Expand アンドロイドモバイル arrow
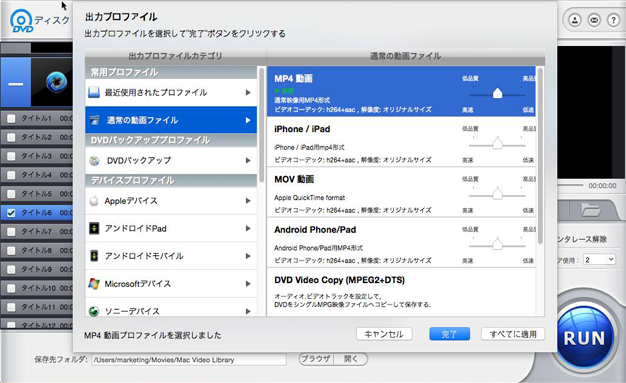 [248, 256]
